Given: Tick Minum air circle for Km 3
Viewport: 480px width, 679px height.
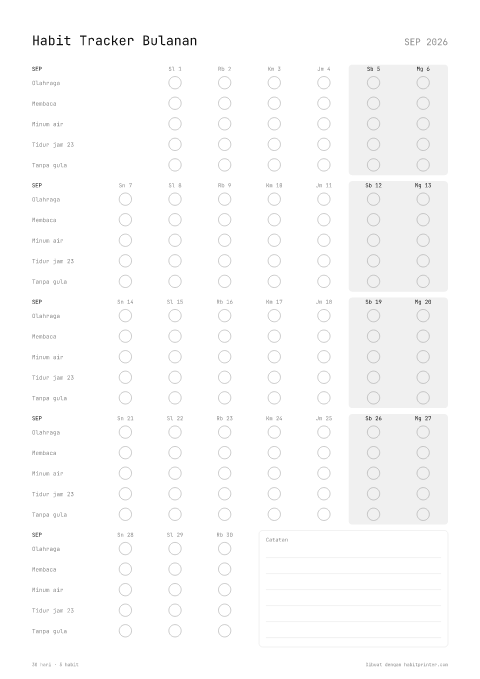Looking at the screenshot, I should [x=274, y=124].
